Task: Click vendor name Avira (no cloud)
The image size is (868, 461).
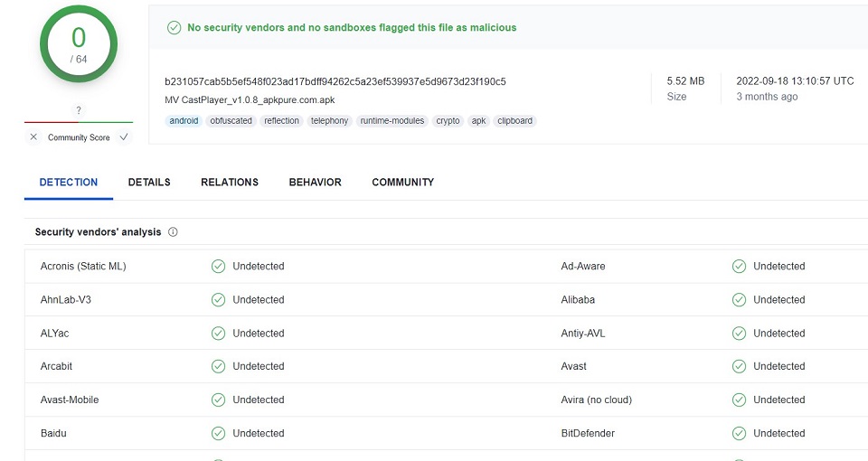Action: tap(596, 400)
